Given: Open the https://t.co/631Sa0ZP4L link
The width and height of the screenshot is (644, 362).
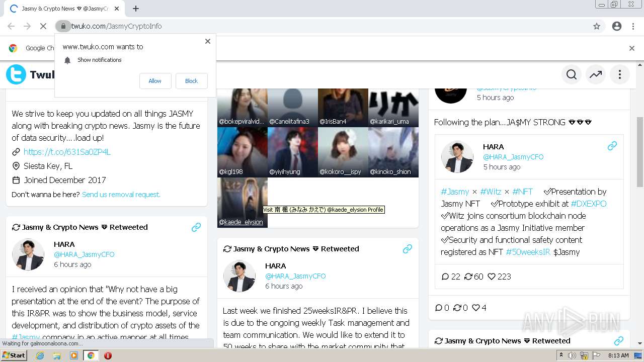Looking at the screenshot, I should pos(67,152).
